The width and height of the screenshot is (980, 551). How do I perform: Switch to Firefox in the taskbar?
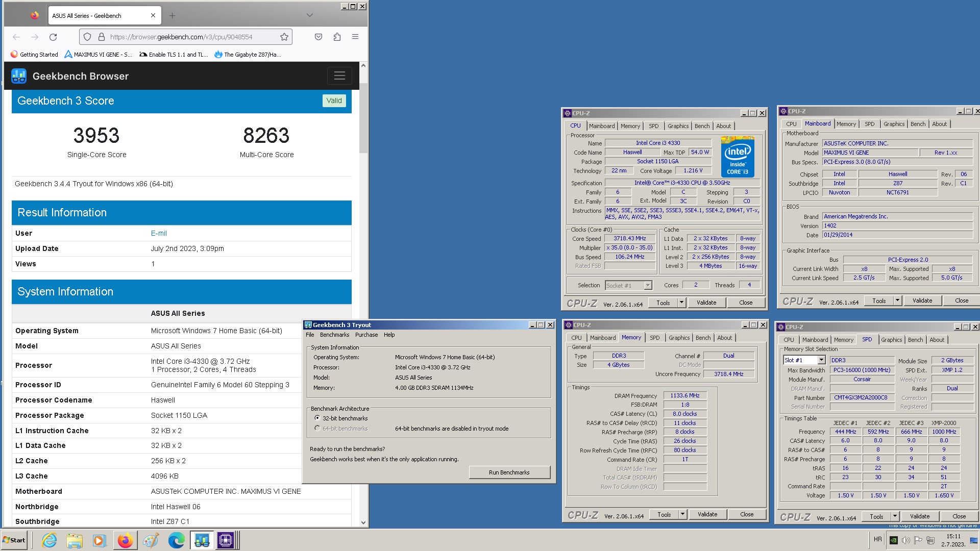[125, 540]
